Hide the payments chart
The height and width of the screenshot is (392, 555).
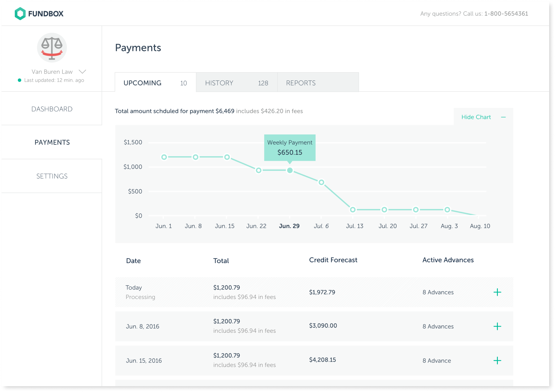pyautogui.click(x=476, y=117)
